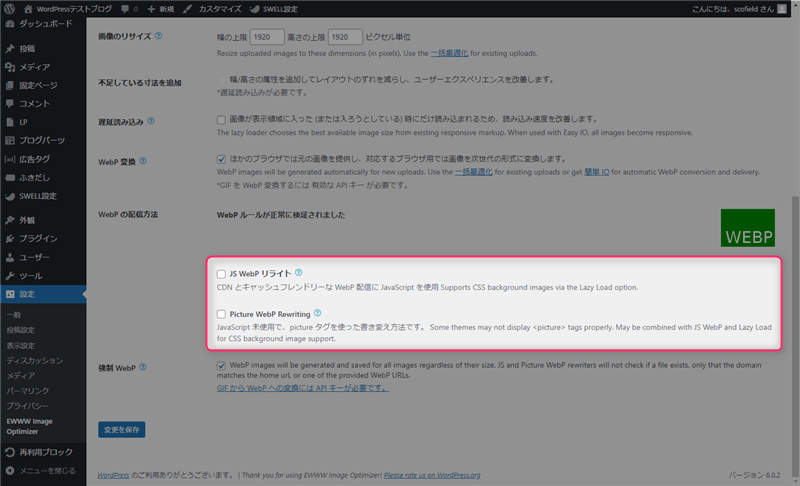
Task: Open プラグイン plug icon menu
Action: coord(10,238)
